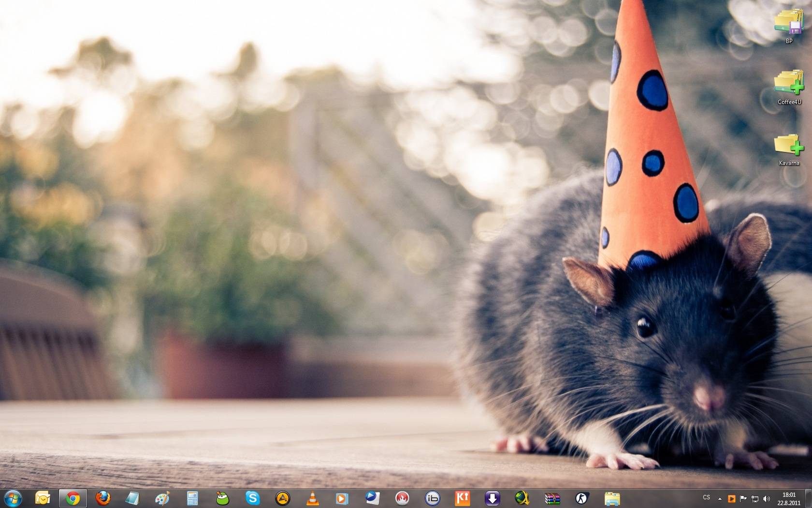Open Windows Media Player
Image resolution: width=812 pixels, height=508 pixels.
point(342,498)
